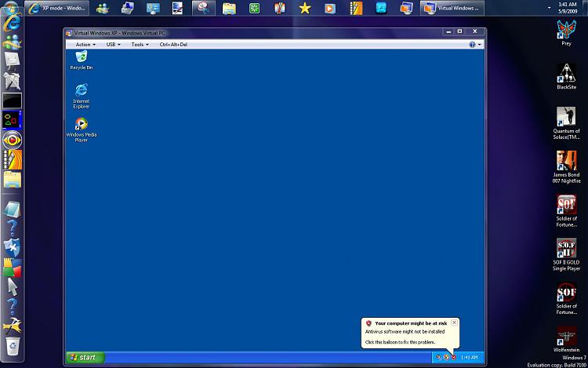Click the host clock showing 1:41 AM 5/9/2009
This screenshot has width=588, height=368.
568,8
